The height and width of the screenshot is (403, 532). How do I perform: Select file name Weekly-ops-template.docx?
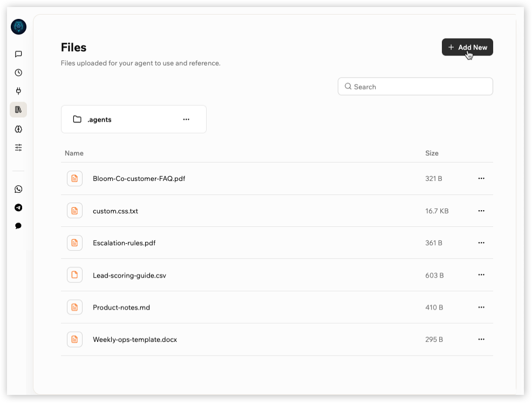[135, 339]
